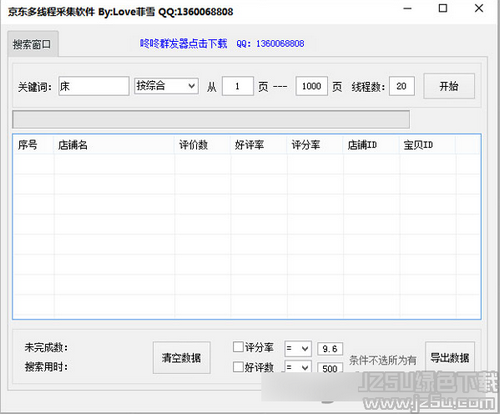Sort by 店铺名 column header
Viewport: 500px width, 414px height.
(114, 145)
